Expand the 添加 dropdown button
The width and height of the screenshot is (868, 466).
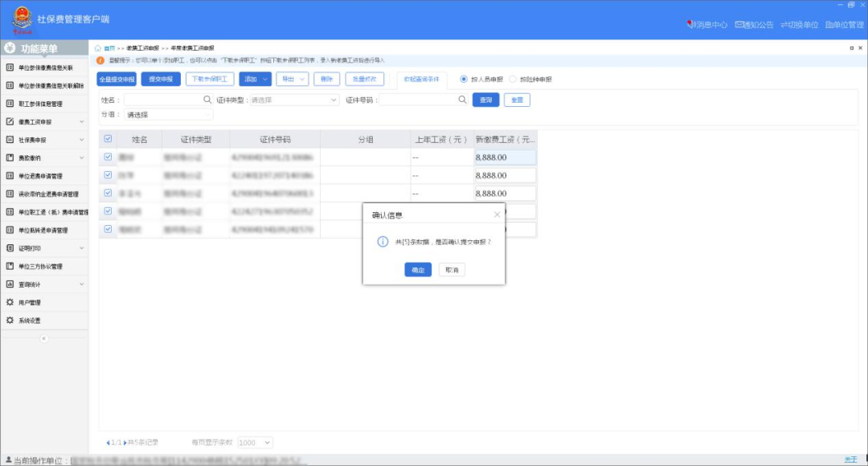pos(253,79)
